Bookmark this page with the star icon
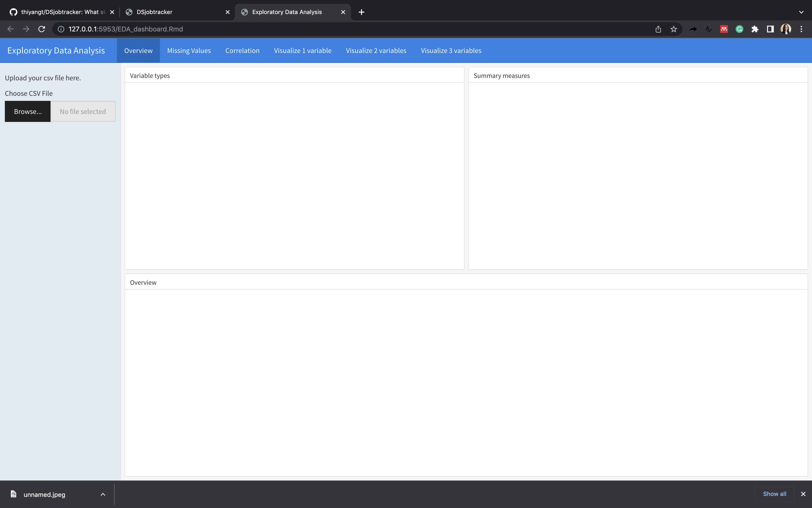 pos(674,29)
